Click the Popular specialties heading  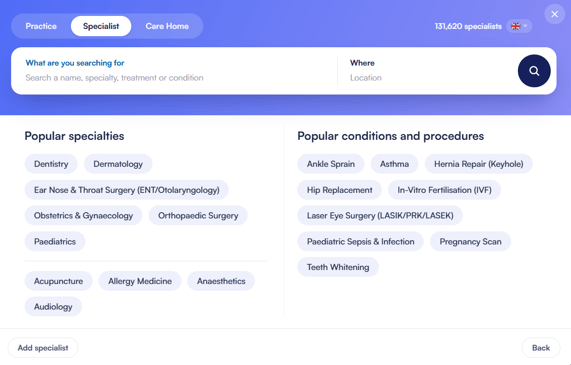click(x=74, y=136)
